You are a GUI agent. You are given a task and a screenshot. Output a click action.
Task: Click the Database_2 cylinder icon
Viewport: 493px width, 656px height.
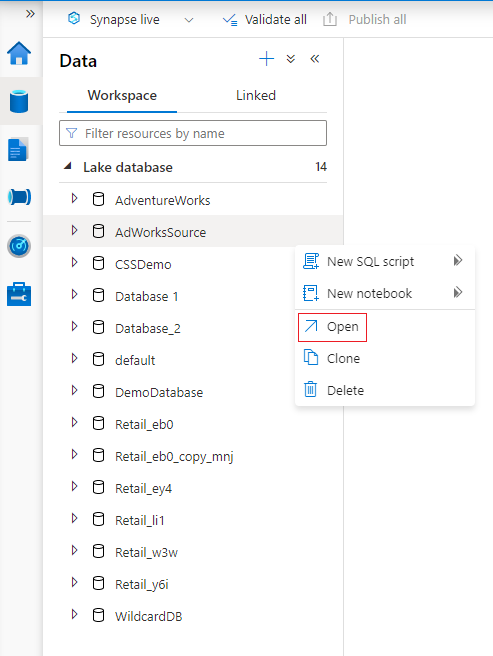pos(98,327)
